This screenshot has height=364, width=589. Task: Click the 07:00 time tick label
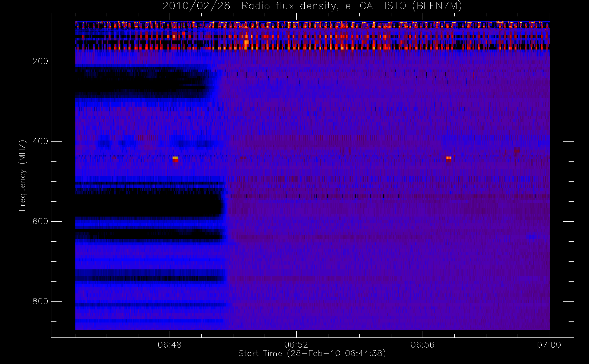click(x=549, y=344)
